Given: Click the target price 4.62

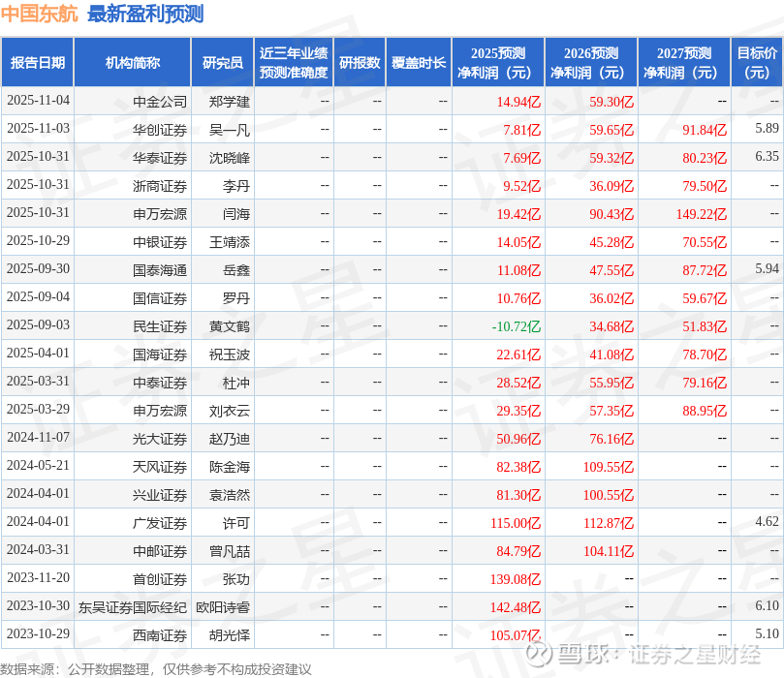Looking at the screenshot, I should tap(767, 521).
